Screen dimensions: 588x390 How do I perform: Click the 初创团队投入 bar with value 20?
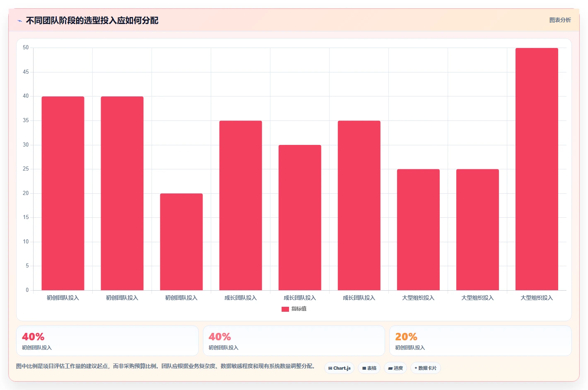click(x=181, y=242)
